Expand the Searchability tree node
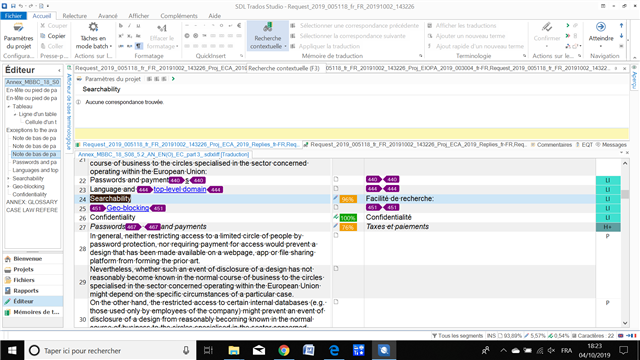The image size is (640, 360). [9, 178]
